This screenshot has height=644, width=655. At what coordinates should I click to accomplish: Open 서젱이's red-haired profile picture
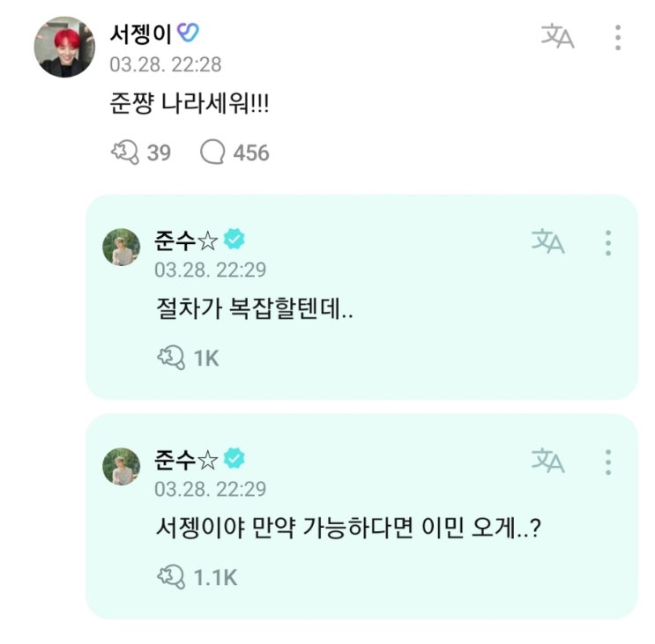[x=63, y=46]
